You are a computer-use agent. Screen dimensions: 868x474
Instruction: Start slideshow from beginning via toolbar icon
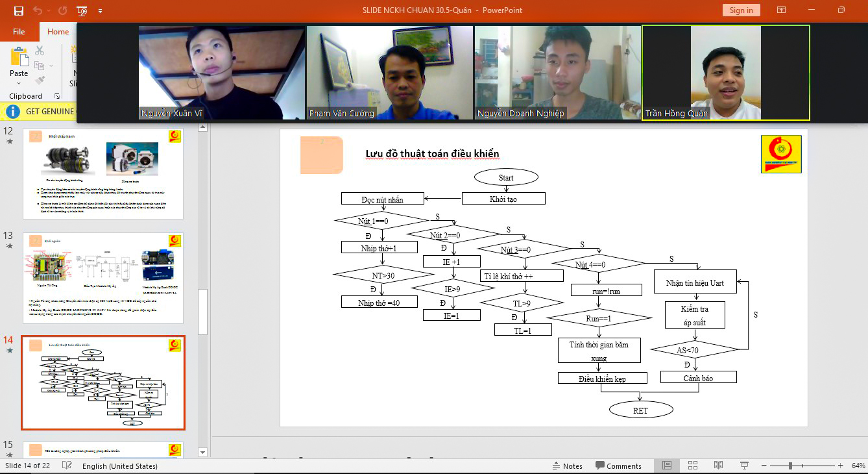pyautogui.click(x=82, y=10)
